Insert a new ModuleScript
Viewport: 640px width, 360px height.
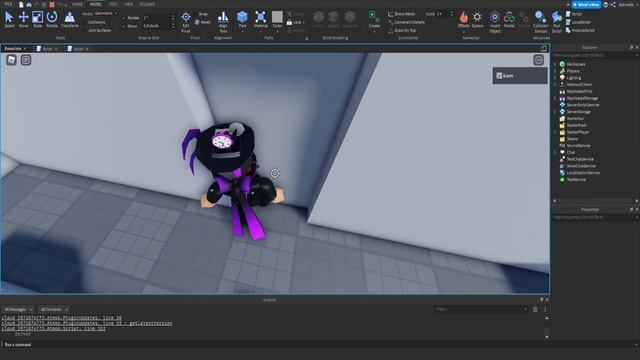coord(580,30)
